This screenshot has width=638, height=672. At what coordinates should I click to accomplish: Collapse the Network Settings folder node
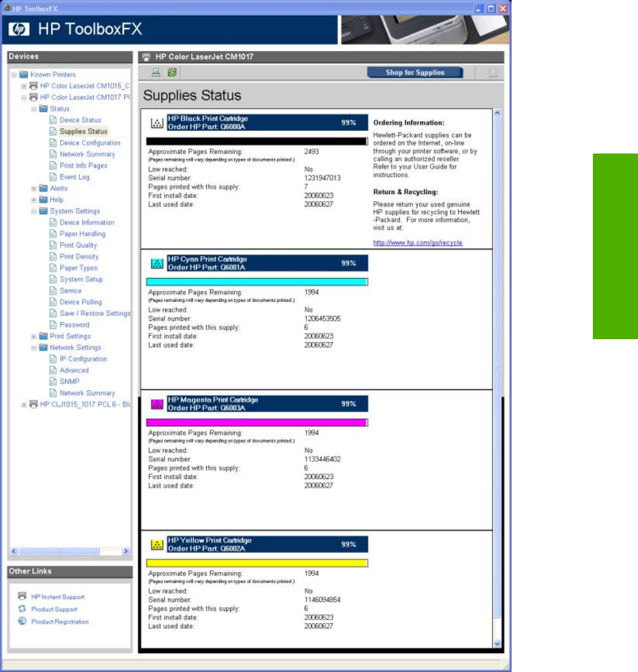point(34,348)
